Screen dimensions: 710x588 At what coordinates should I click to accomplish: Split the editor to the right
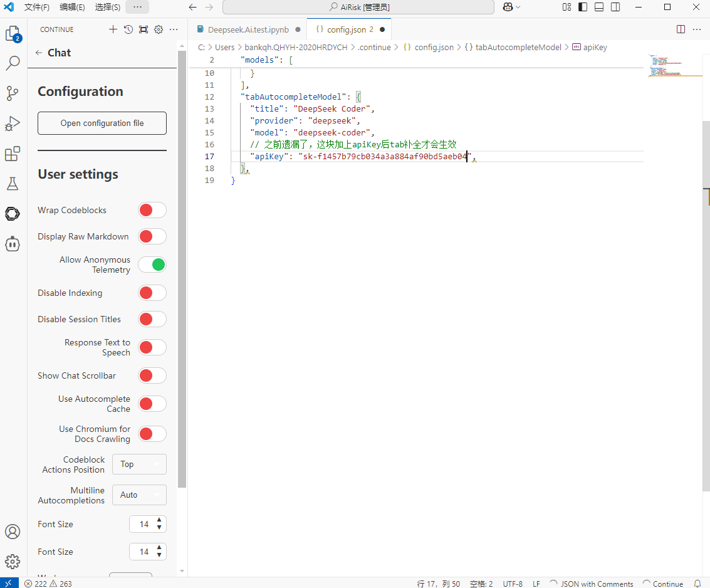tap(681, 29)
